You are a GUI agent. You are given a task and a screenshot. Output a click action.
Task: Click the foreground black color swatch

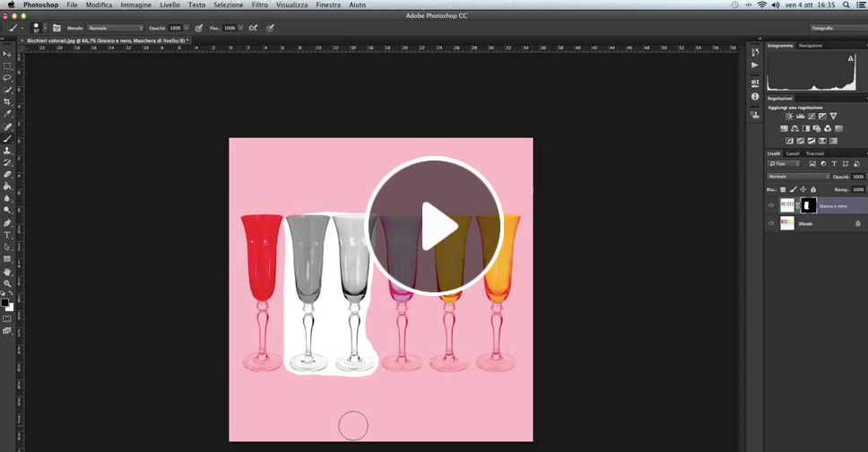point(4,302)
